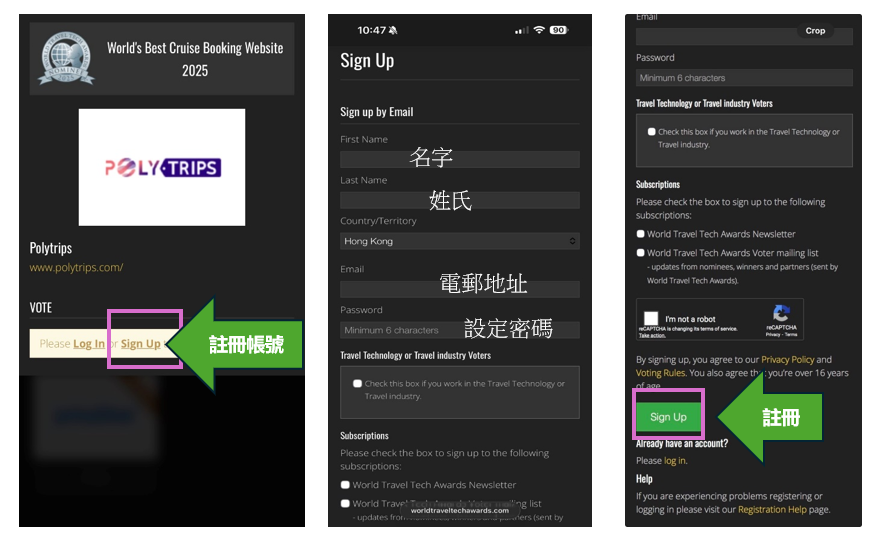Screen dimensions: 878x537
Task: Tick the Voter mailing list checkbox in right panel
Action: pos(641,253)
